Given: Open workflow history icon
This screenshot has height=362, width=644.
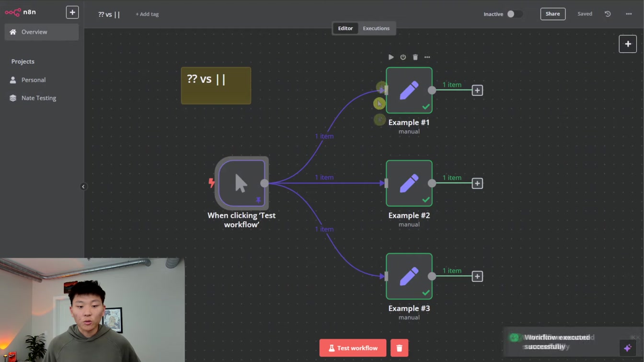Looking at the screenshot, I should click(608, 14).
